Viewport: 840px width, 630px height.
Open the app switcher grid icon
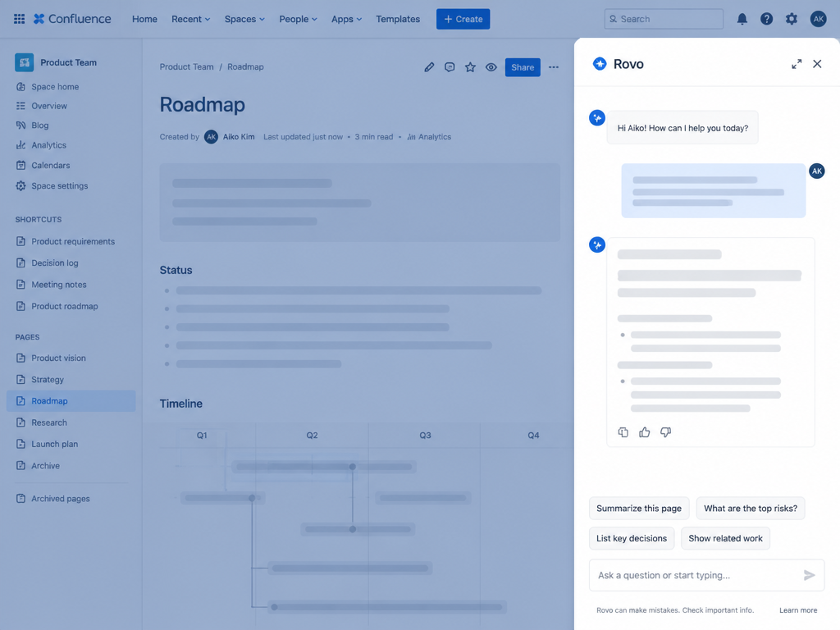click(x=20, y=19)
